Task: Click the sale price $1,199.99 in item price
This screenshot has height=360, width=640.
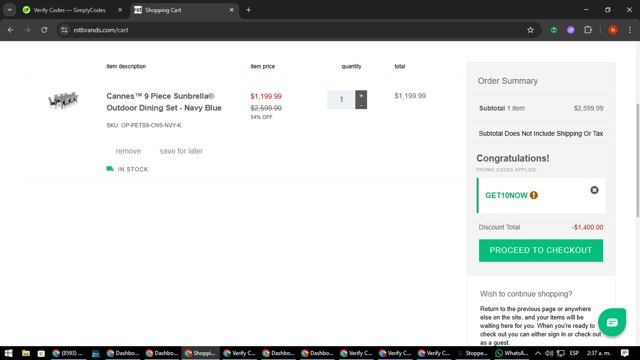Action: [x=266, y=96]
